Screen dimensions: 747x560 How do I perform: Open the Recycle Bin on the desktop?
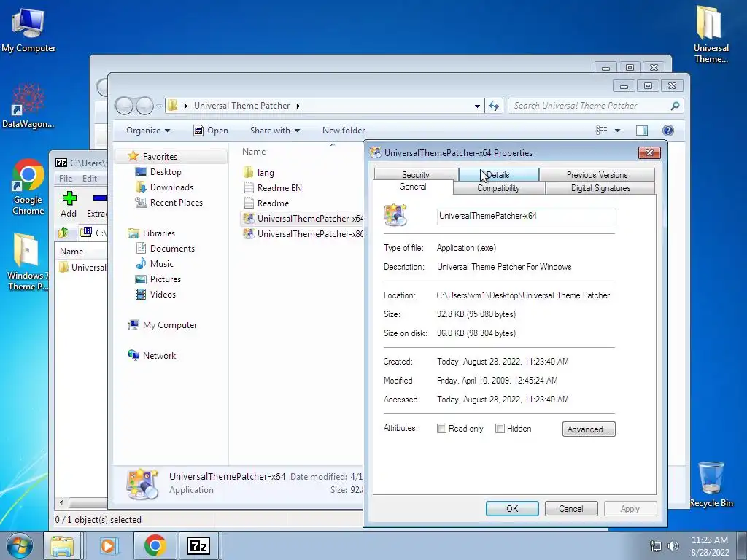[x=711, y=483]
